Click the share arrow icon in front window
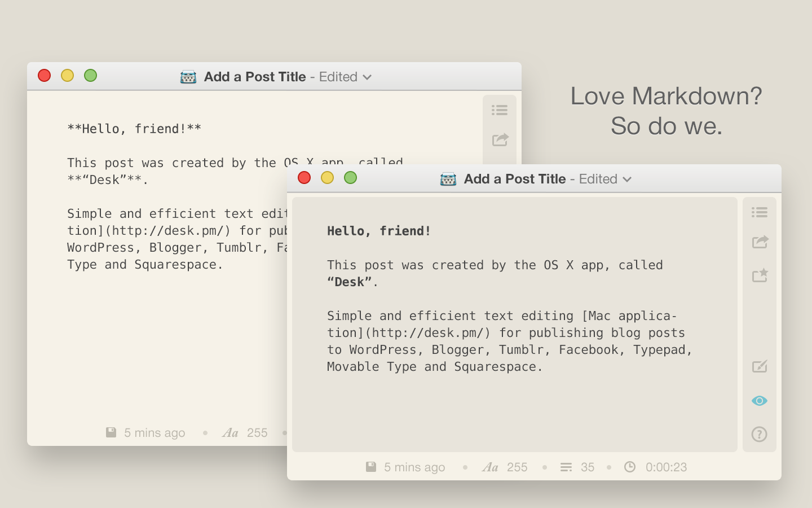This screenshot has width=812, height=508. [760, 242]
